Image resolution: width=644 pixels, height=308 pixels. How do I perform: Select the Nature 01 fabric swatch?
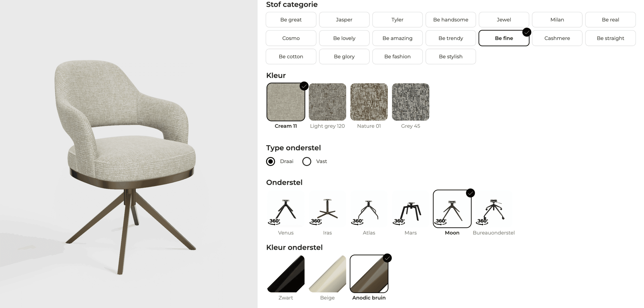[x=369, y=102]
